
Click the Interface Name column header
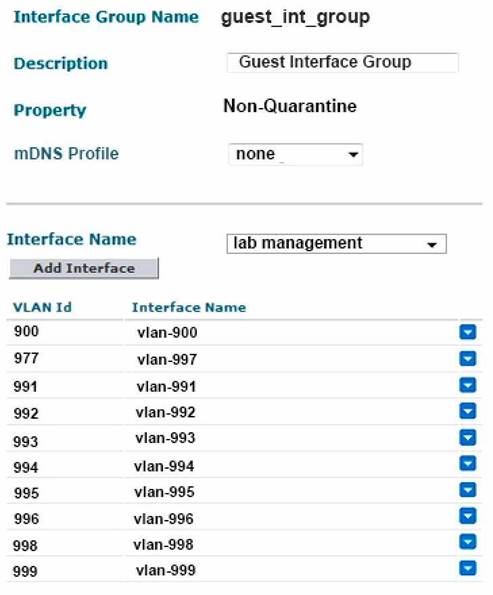(x=189, y=307)
